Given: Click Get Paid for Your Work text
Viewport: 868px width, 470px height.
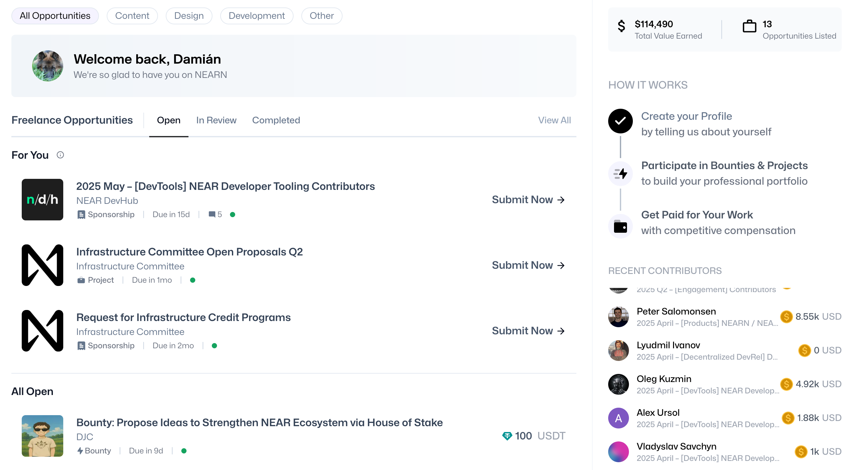Looking at the screenshot, I should click(x=697, y=215).
